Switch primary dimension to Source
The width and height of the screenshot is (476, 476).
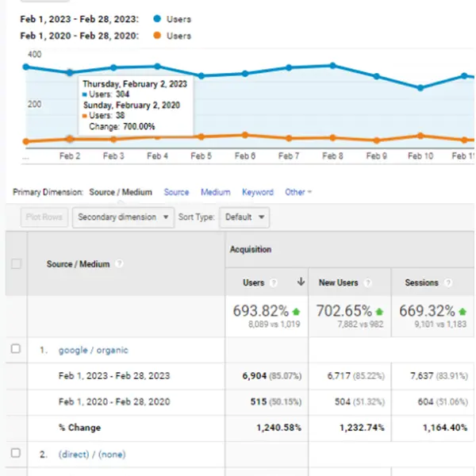click(x=176, y=192)
